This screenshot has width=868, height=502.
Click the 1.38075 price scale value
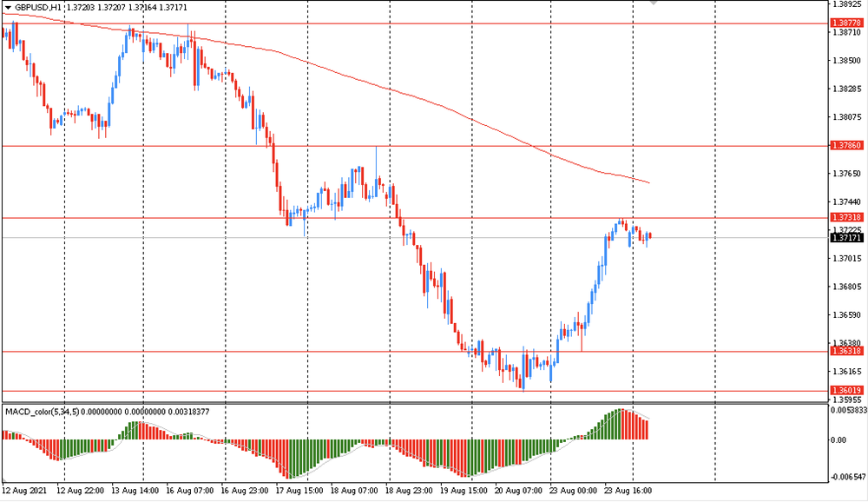click(847, 117)
